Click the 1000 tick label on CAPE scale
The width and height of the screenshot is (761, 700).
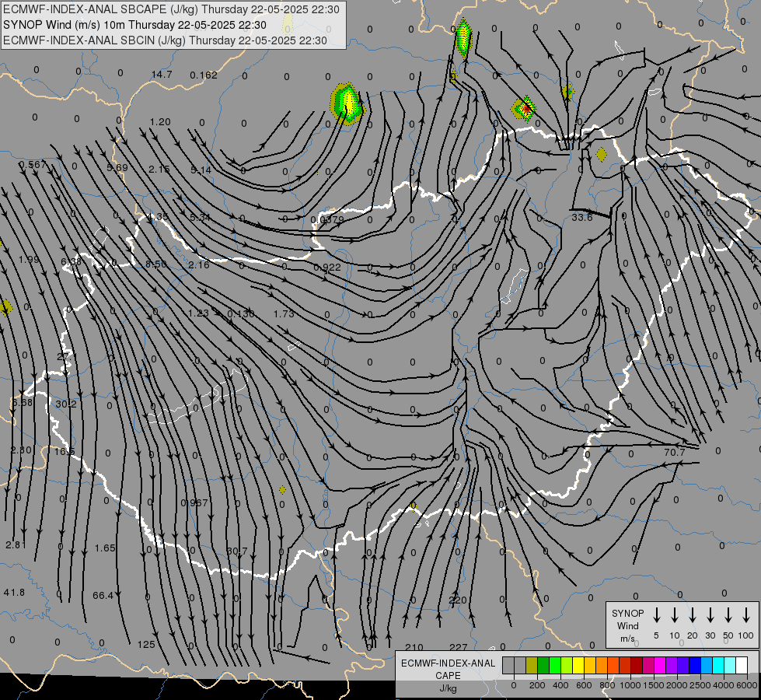[x=630, y=685]
